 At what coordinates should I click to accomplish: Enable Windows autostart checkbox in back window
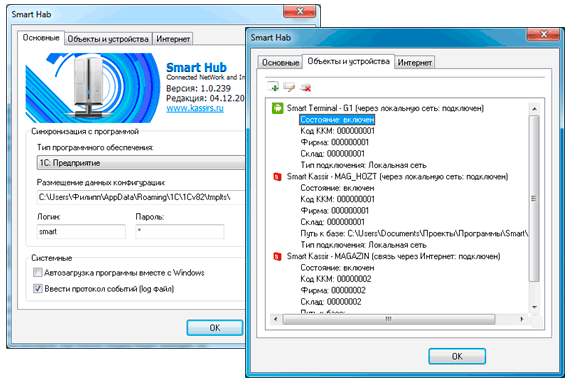(x=37, y=272)
